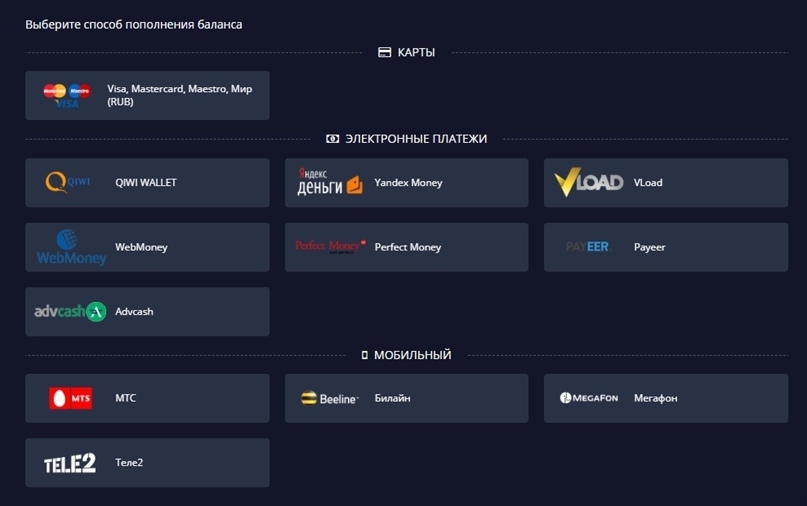This screenshot has height=506, width=807.
Task: Click the red MTS egg logo
Action: pos(71,398)
